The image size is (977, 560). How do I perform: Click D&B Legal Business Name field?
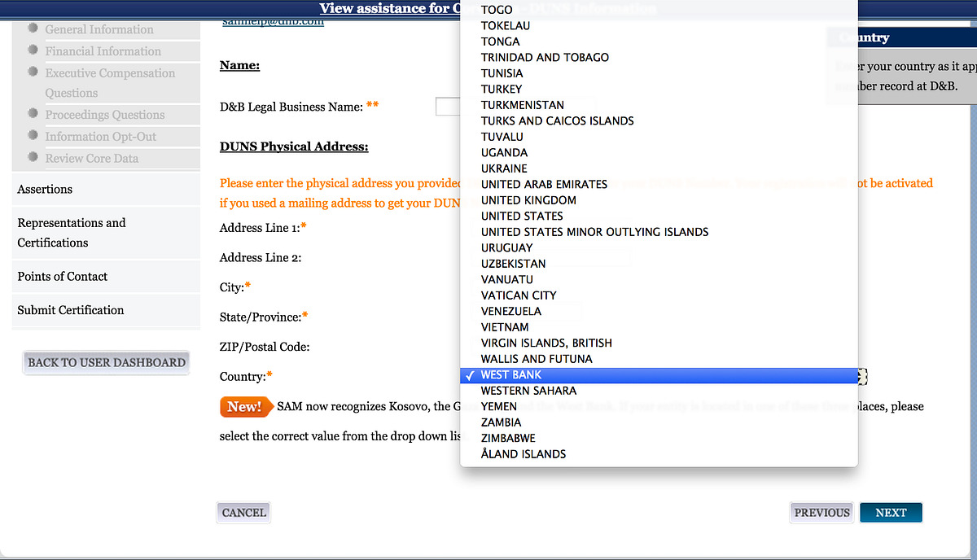(x=448, y=107)
